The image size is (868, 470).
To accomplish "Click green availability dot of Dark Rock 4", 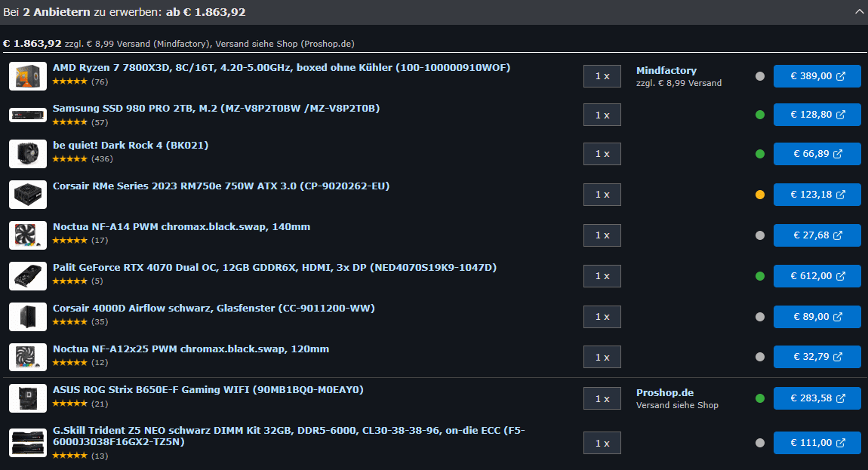I will coord(760,154).
